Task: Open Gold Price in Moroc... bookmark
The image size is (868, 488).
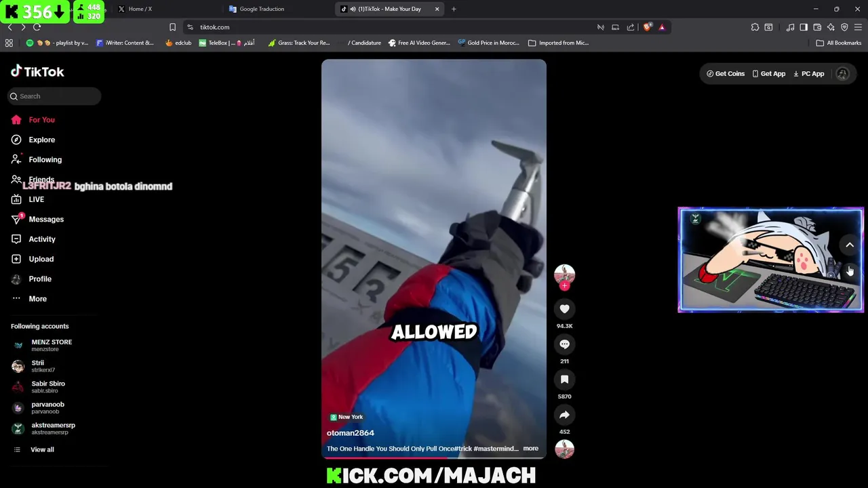Action: (x=488, y=43)
